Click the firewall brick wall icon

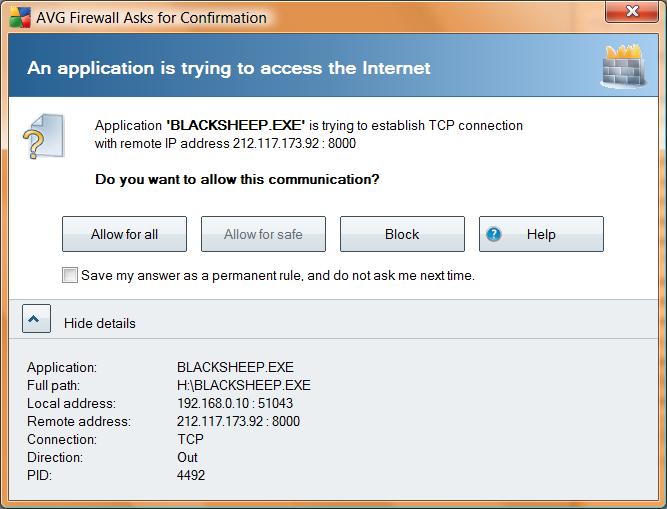click(x=623, y=66)
